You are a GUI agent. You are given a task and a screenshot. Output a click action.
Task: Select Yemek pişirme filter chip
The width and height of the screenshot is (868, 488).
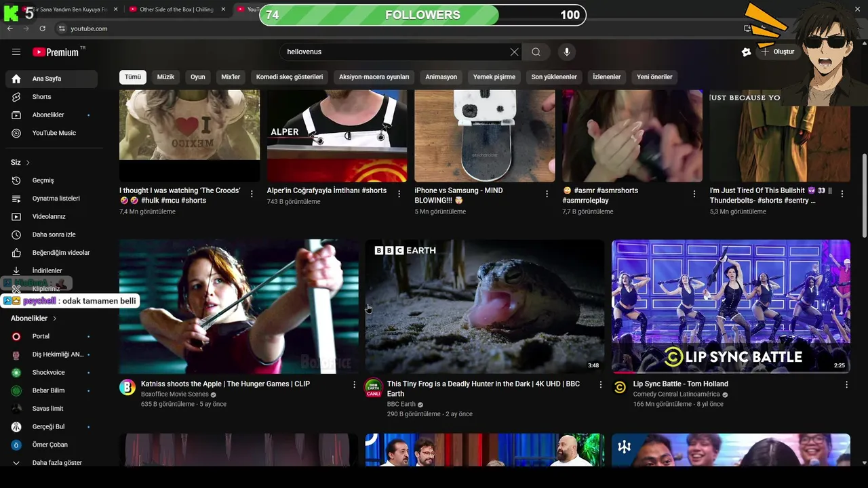(494, 77)
